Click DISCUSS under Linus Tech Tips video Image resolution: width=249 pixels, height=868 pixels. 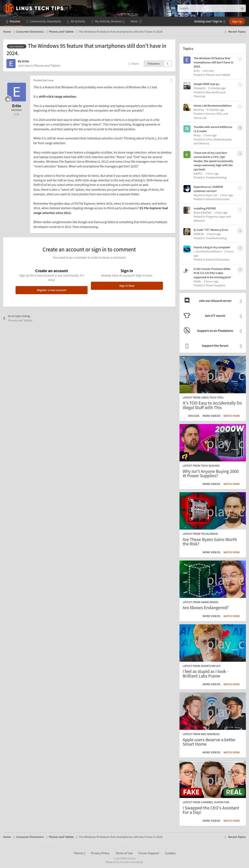(x=193, y=416)
